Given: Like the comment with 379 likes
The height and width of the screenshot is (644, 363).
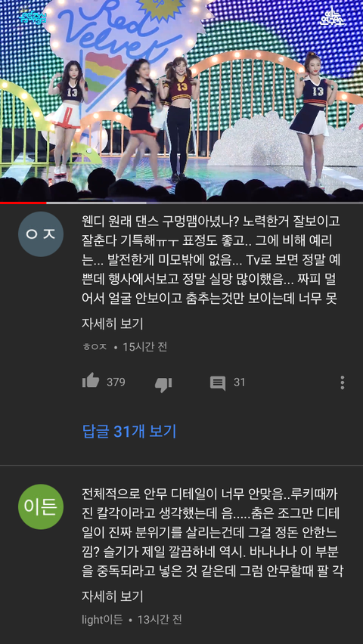Looking at the screenshot, I should (x=91, y=380).
